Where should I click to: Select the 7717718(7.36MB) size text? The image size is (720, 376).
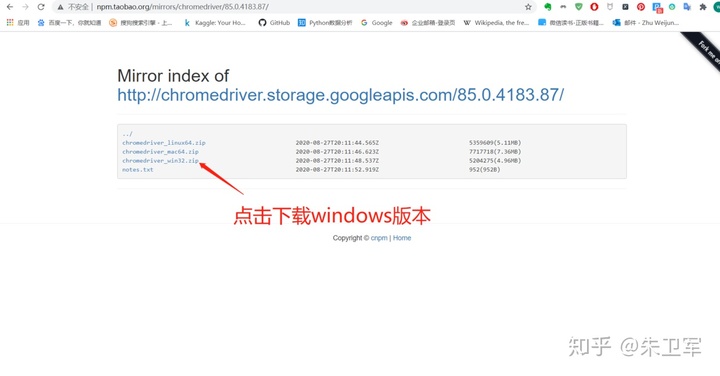pyautogui.click(x=495, y=152)
